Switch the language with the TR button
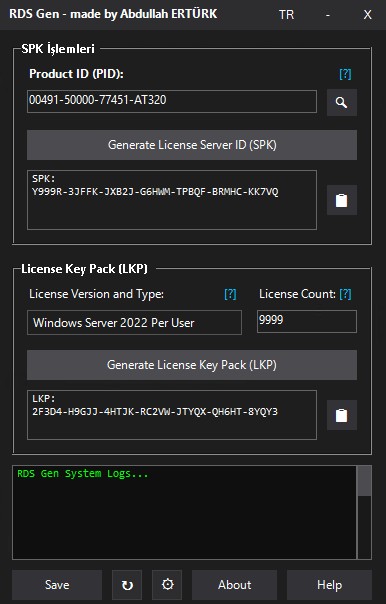 click(x=286, y=15)
